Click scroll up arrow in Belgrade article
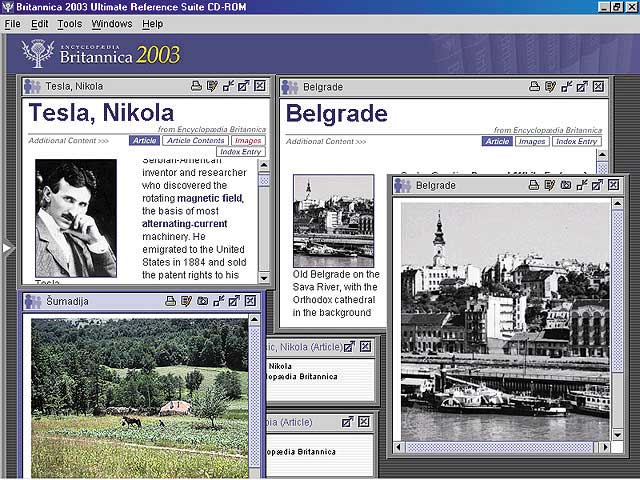The width and height of the screenshot is (640, 480). [602, 155]
